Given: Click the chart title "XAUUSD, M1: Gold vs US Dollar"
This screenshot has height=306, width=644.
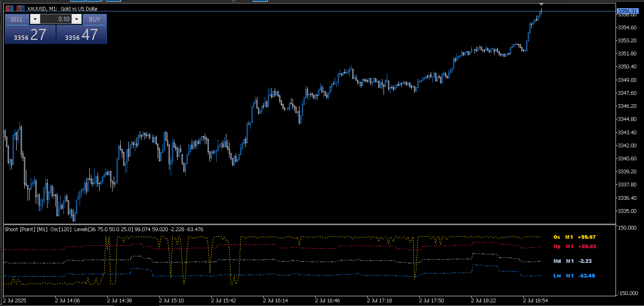Looking at the screenshot, I should [x=63, y=9].
